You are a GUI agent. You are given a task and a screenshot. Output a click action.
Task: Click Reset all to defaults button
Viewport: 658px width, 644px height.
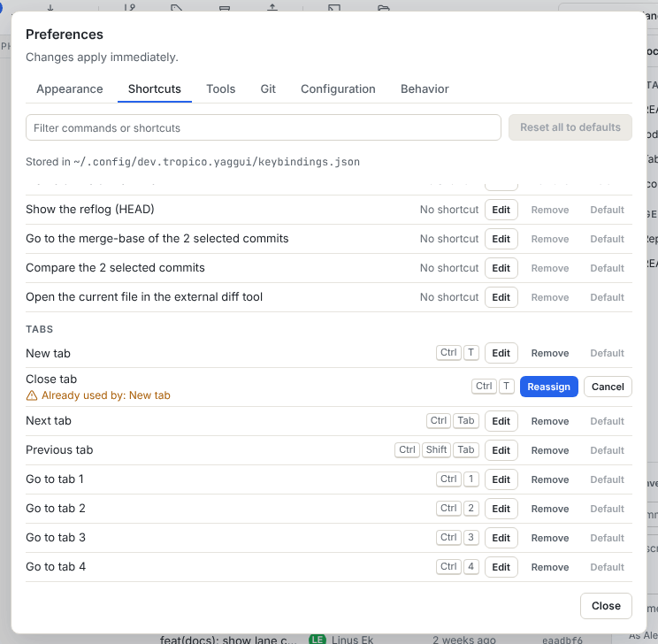coord(570,127)
